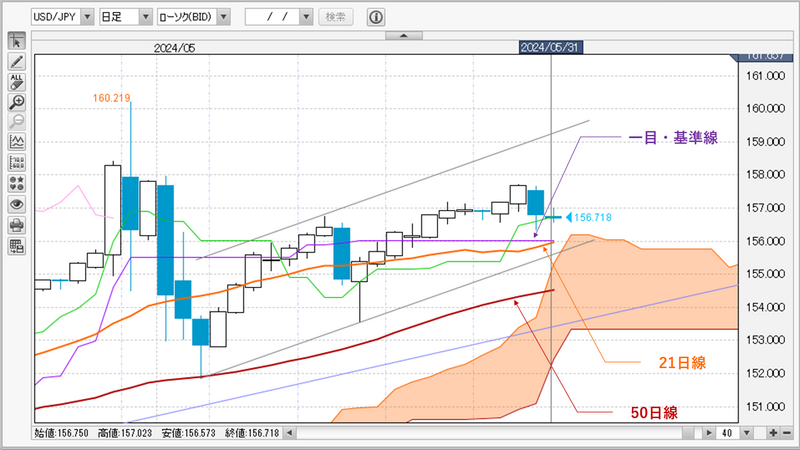
Task: Toggle the eye visibility icon
Action: pos(16,205)
